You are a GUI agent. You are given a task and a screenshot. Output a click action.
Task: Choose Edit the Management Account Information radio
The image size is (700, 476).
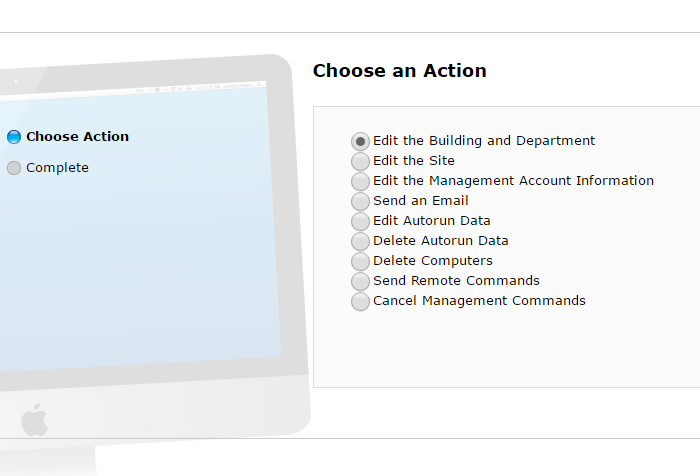(360, 181)
